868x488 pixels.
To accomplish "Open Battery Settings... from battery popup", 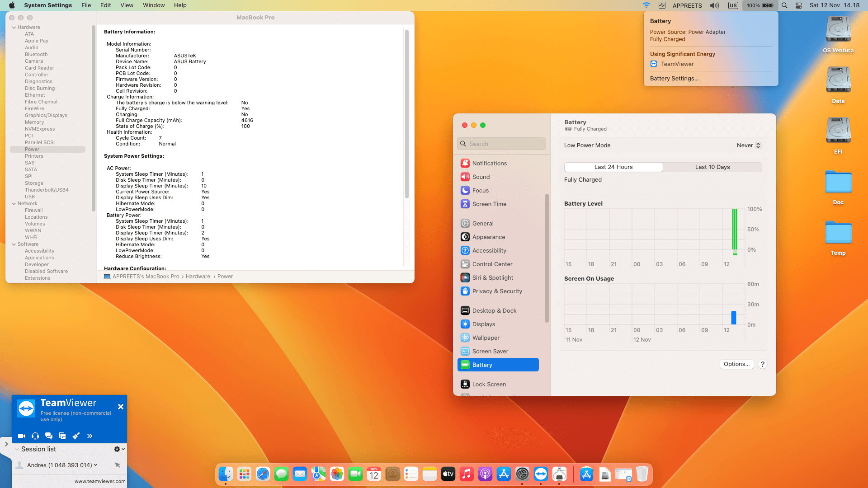I will [674, 79].
